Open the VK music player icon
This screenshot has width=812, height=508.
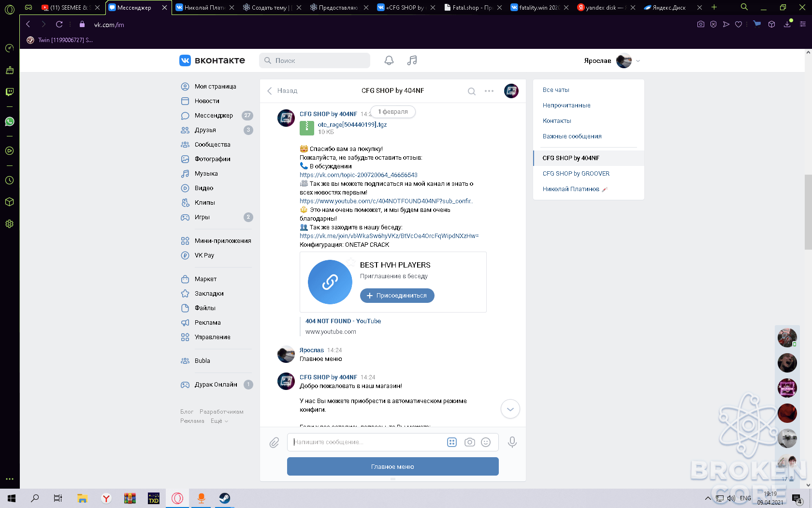412,60
